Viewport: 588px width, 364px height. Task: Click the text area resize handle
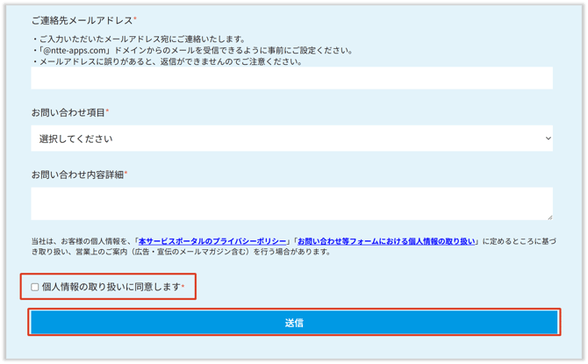pyautogui.click(x=549, y=216)
